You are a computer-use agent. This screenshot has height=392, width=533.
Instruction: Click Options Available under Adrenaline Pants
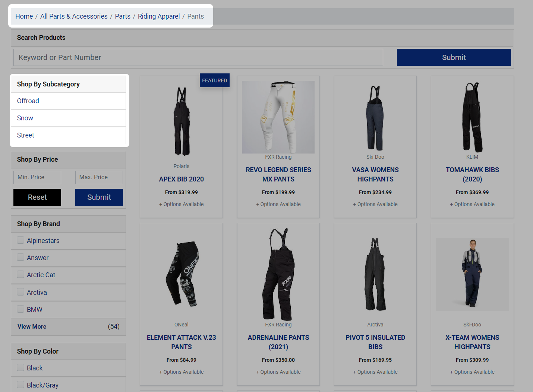click(278, 372)
